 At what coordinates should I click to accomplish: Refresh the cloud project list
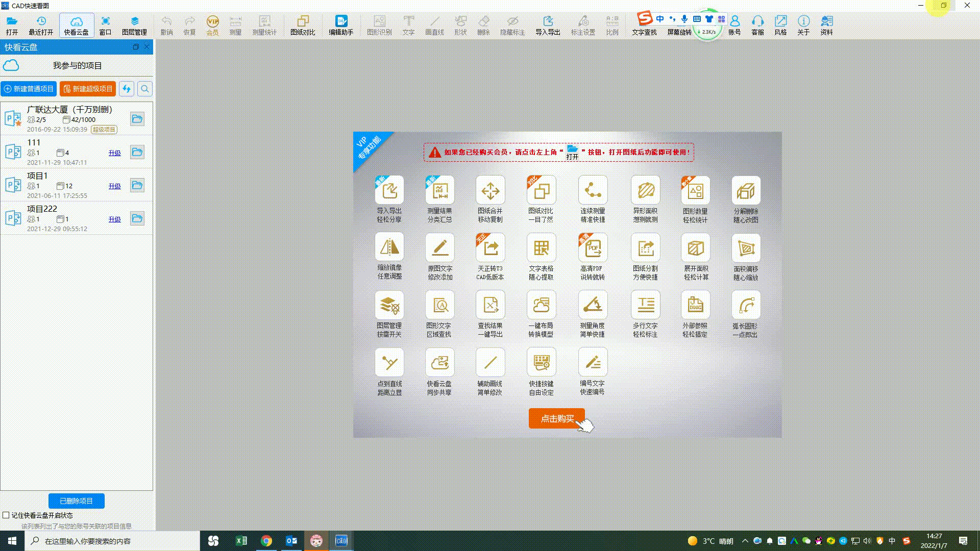[126, 89]
